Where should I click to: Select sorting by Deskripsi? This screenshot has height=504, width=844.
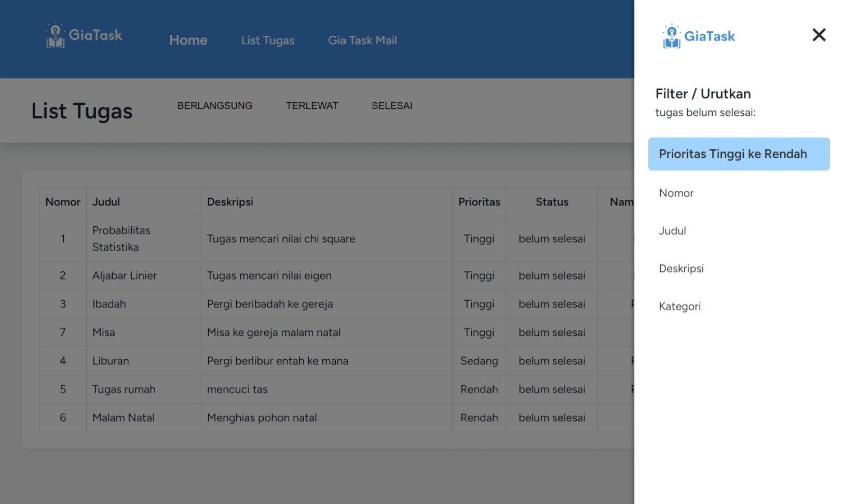(681, 268)
